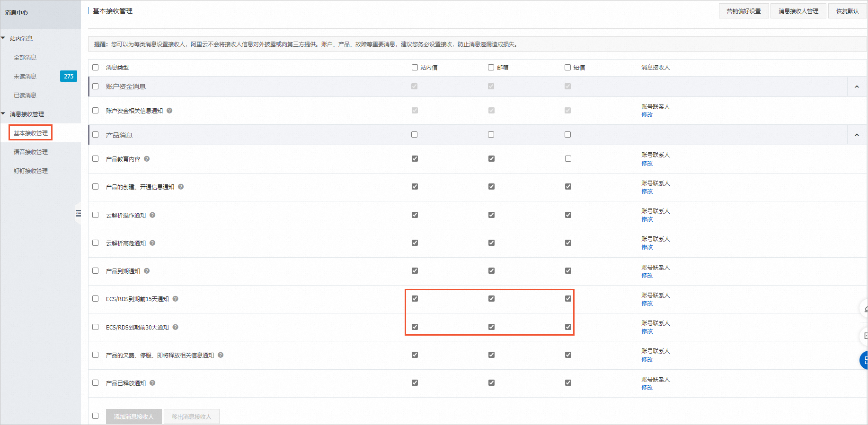Viewport: 868px width, 425px height.
Task: Select the row checkbox for 云解析操作通知
Action: click(96, 215)
